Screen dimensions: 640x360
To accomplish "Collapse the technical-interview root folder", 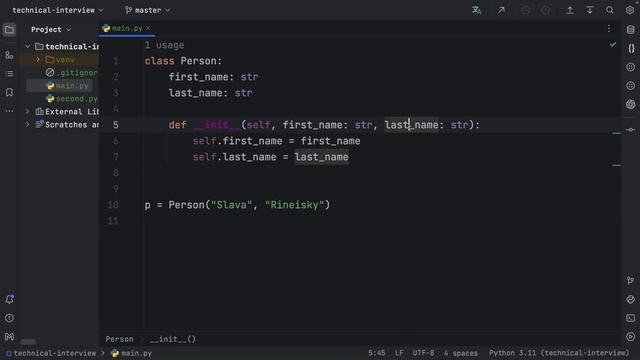I will (x=28, y=47).
